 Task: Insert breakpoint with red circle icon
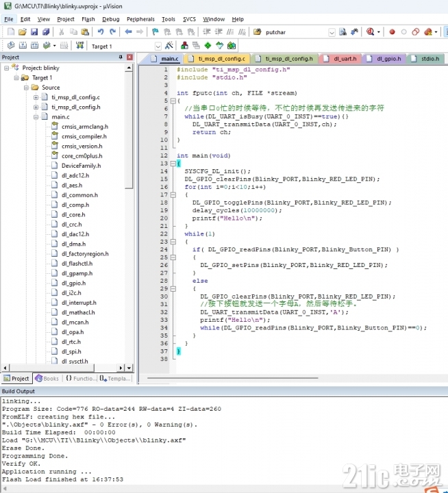pyautogui.click(x=392, y=31)
